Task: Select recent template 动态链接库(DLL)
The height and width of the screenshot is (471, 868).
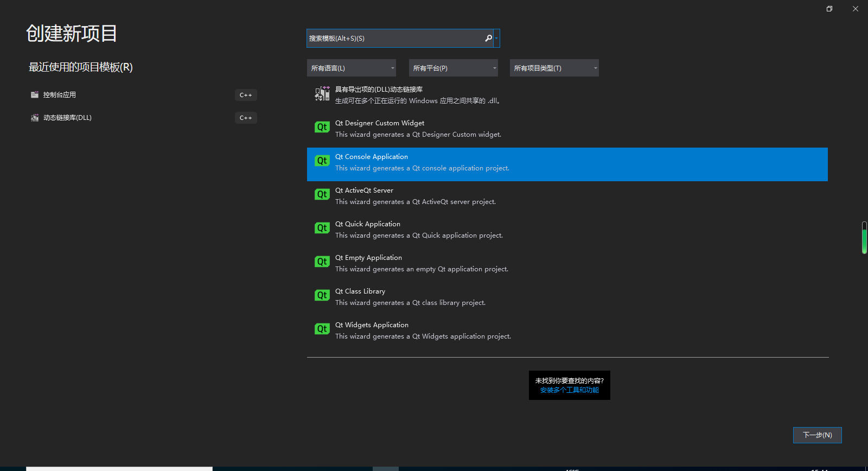Action: pyautogui.click(x=67, y=118)
